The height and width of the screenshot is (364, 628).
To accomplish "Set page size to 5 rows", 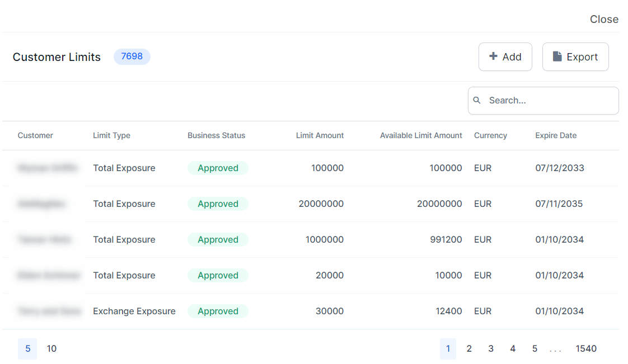I will click(x=27, y=348).
